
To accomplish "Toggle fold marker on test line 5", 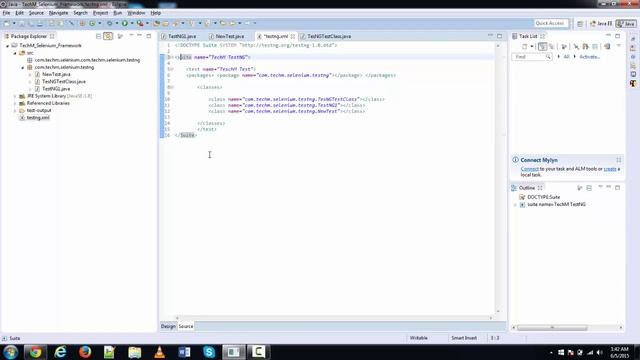I will (172, 69).
